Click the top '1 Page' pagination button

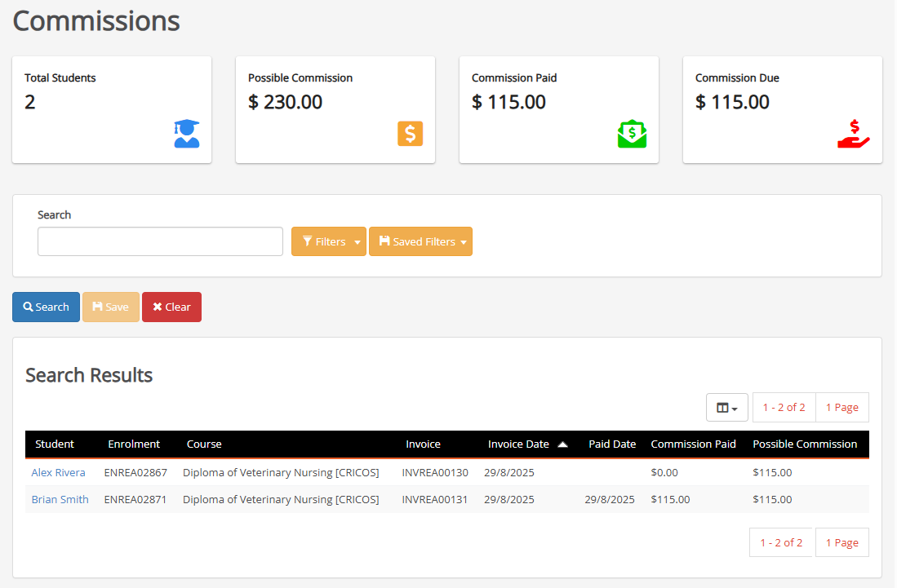pos(842,408)
